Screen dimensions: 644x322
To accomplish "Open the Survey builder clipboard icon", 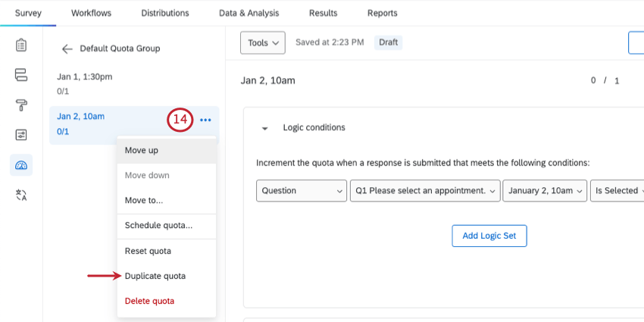I will (21, 45).
